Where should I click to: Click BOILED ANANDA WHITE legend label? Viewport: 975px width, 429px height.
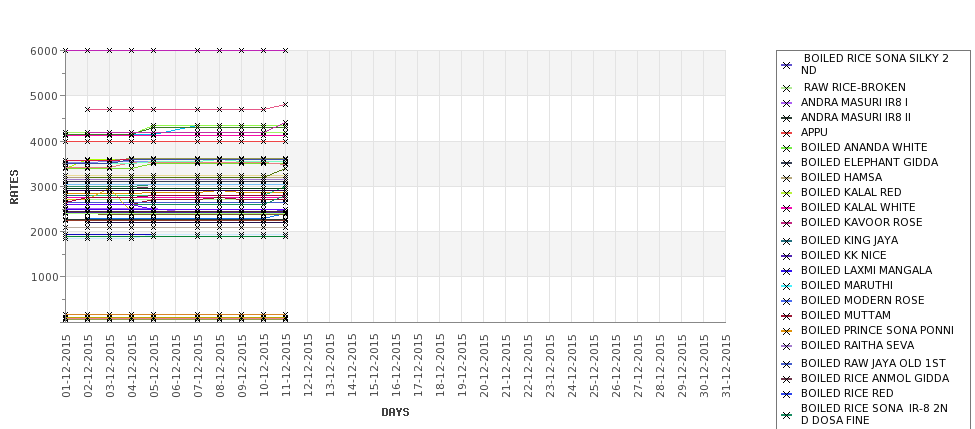(x=864, y=147)
